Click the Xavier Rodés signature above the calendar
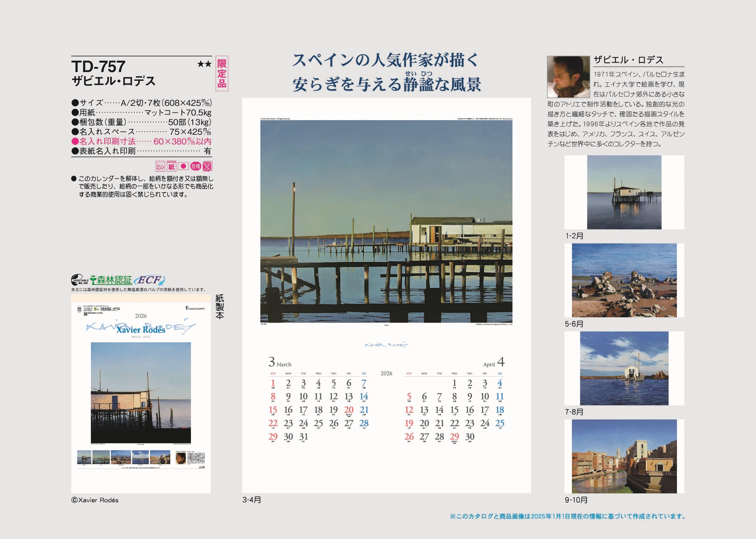This screenshot has width=756, height=539. coord(386,345)
